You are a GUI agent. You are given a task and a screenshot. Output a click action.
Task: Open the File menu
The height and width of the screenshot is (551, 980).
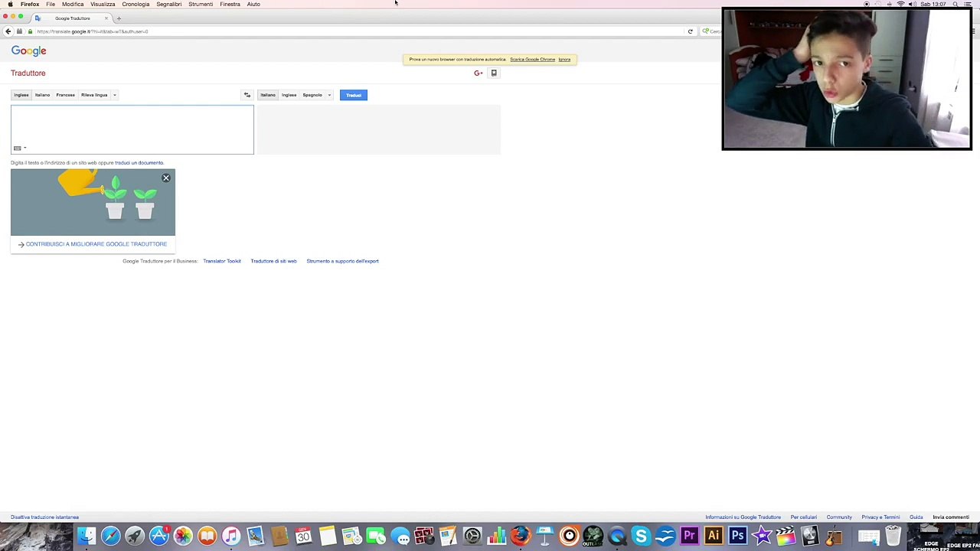51,4
